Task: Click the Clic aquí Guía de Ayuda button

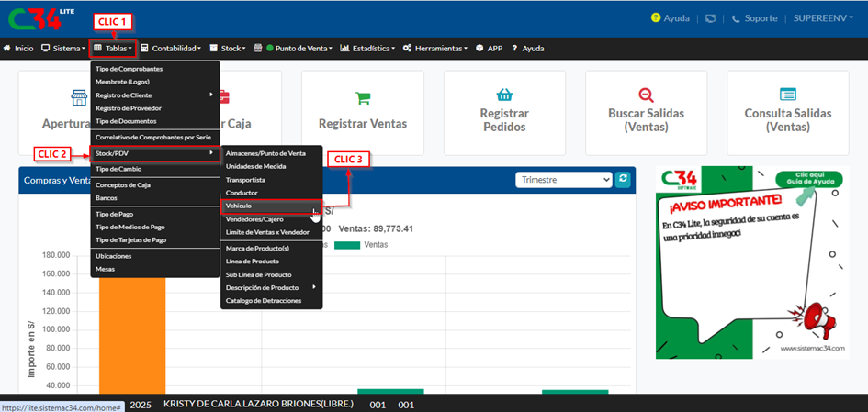Action: tap(808, 179)
